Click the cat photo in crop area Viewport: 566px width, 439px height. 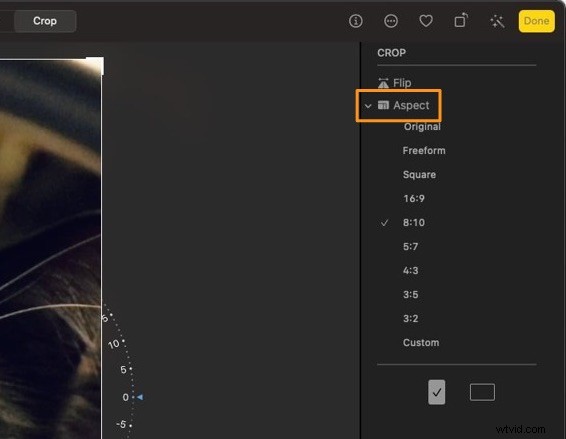click(x=50, y=249)
